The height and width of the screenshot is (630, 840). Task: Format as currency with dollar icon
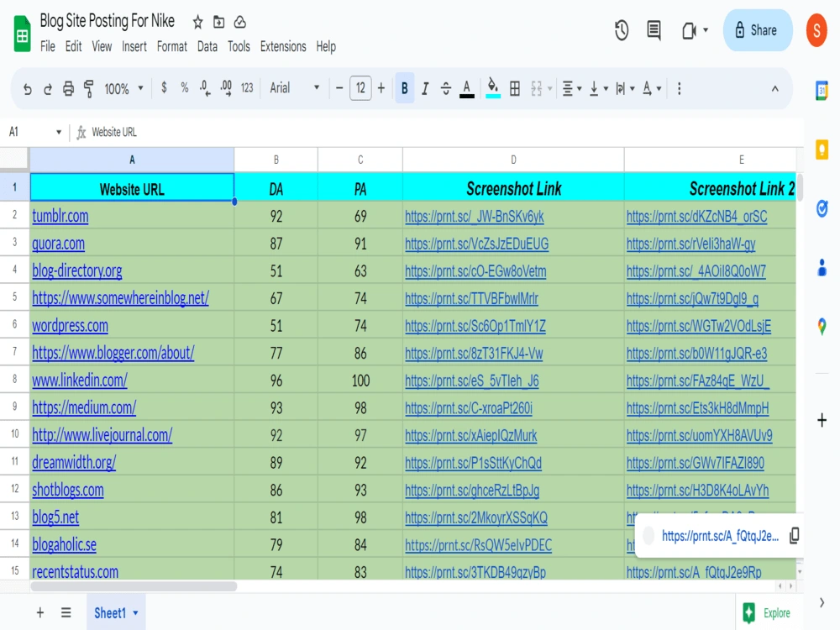point(164,87)
